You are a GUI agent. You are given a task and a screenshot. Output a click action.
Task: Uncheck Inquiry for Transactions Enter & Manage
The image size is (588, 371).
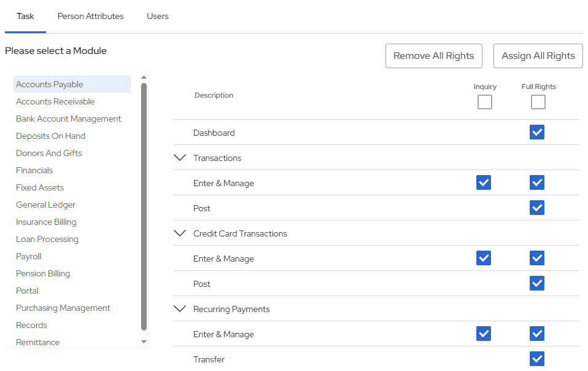pos(484,183)
